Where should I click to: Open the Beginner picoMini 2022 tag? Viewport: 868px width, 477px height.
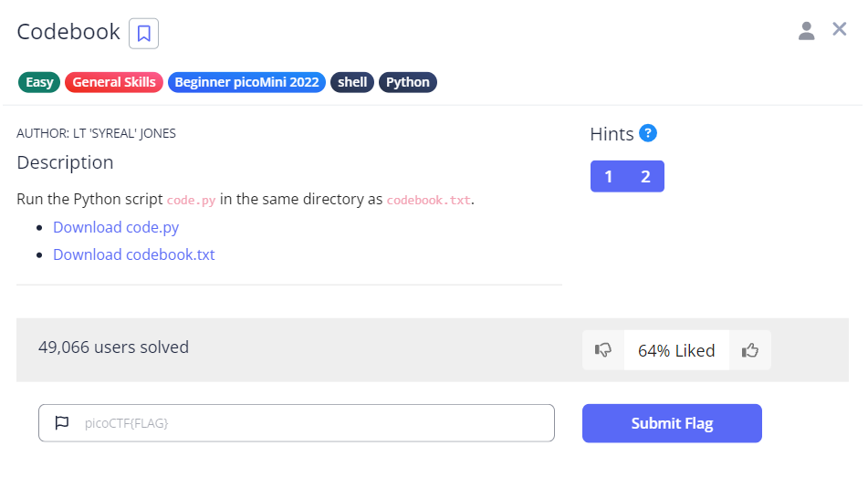coord(246,82)
